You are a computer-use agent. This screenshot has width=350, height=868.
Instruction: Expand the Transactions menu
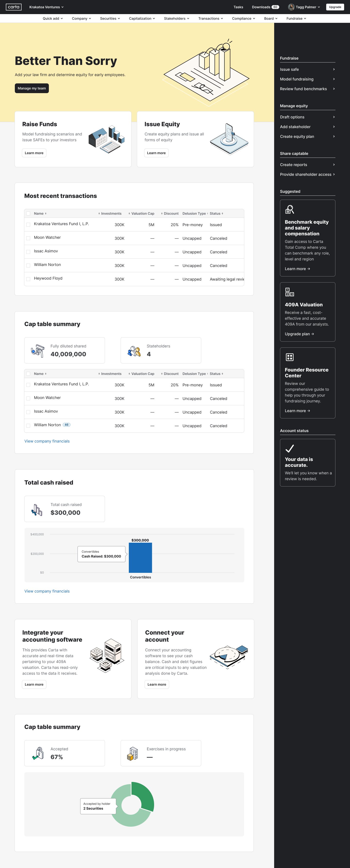(x=210, y=18)
